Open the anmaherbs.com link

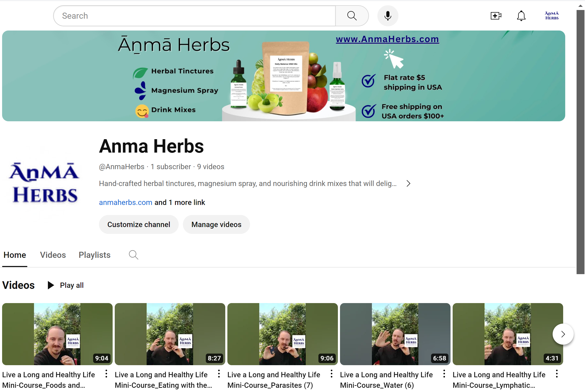click(126, 202)
